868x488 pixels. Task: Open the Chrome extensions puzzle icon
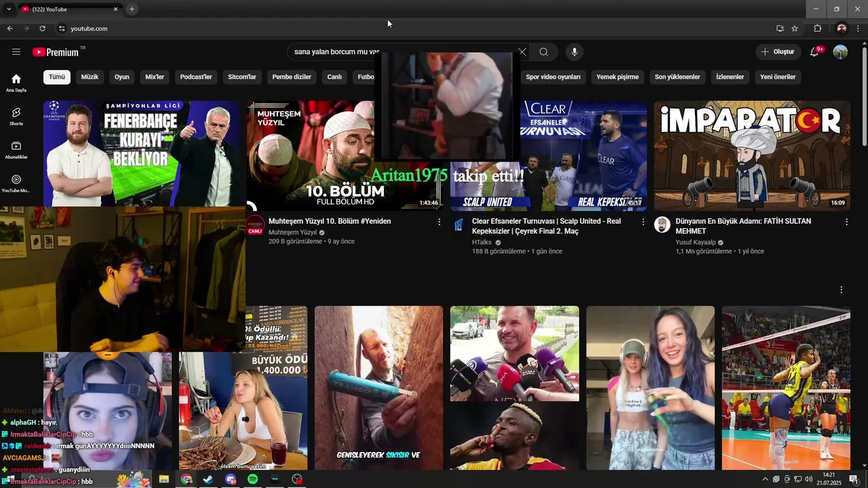(x=817, y=28)
